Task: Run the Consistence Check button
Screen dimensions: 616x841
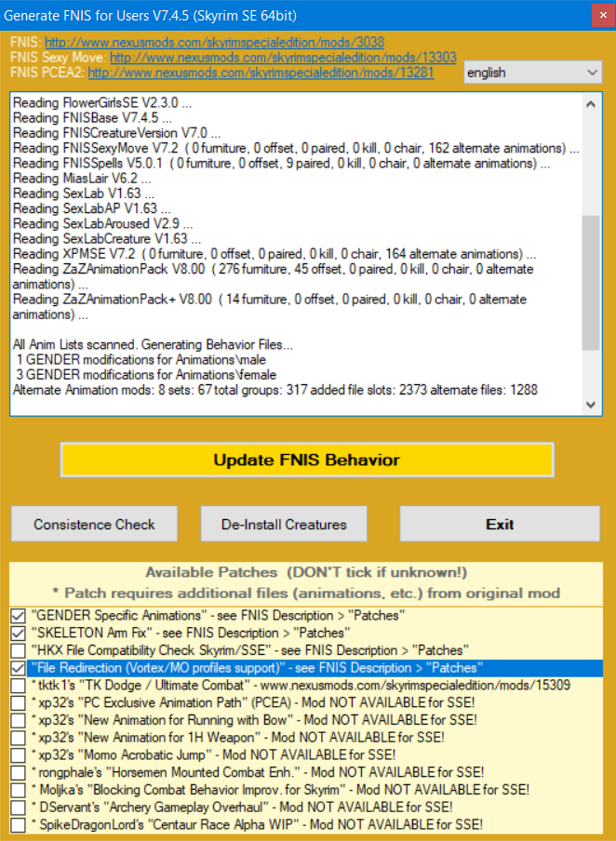Action: pos(94,524)
